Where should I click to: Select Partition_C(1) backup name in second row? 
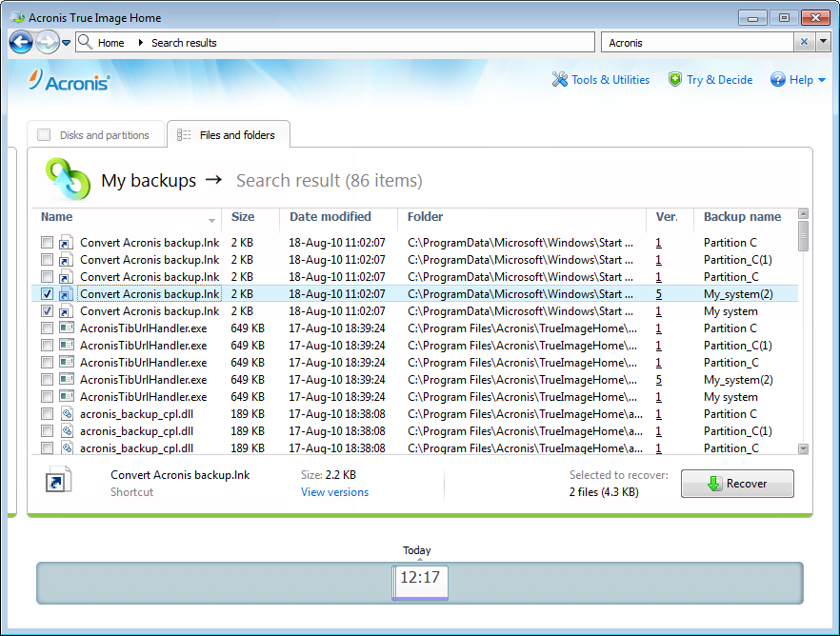738,260
